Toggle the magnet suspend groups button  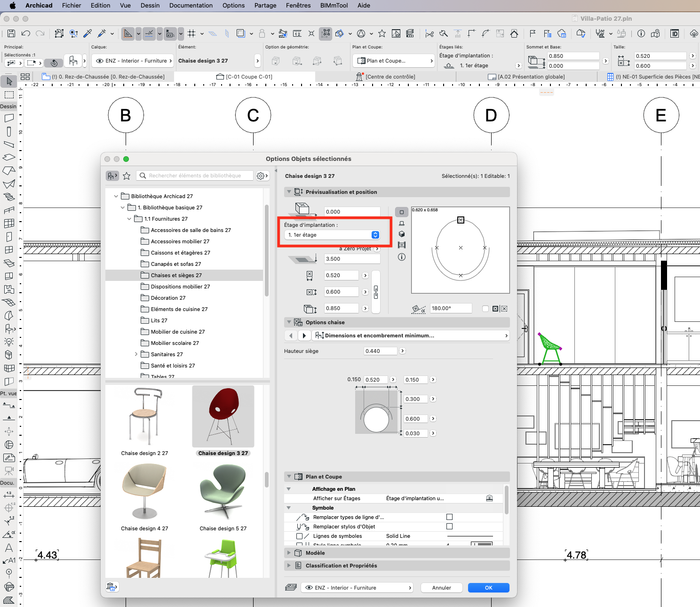coord(54,62)
